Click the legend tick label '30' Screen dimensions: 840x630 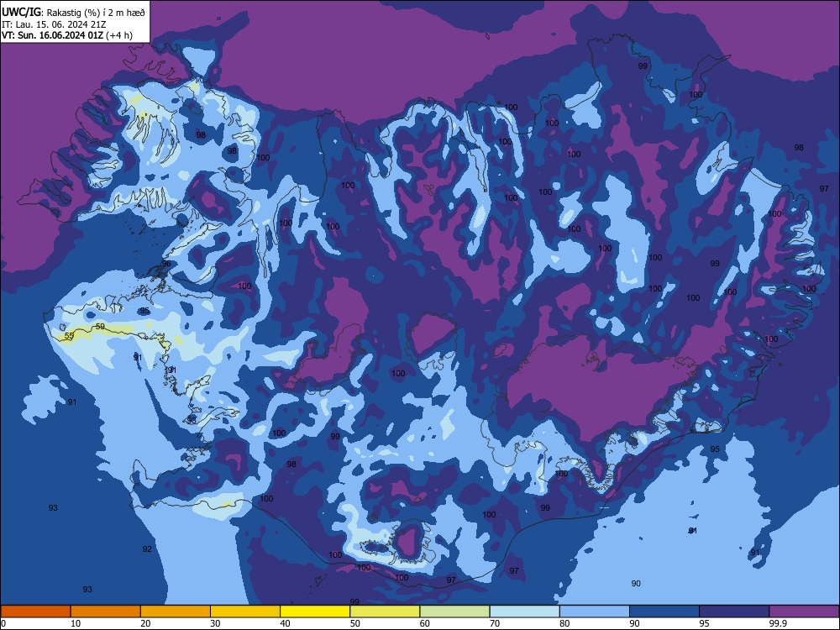pyautogui.click(x=215, y=623)
